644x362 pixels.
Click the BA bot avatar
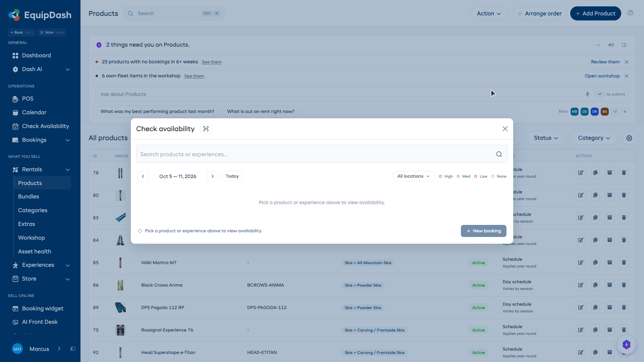tap(605, 112)
